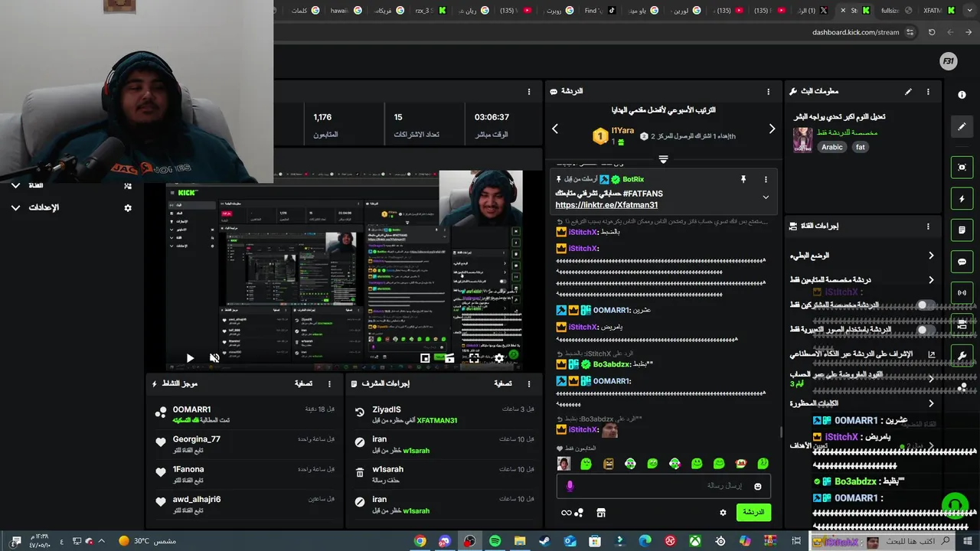Open chat settings gear beside الدردشة button
Viewport: 980px width, 551px height.
[723, 513]
